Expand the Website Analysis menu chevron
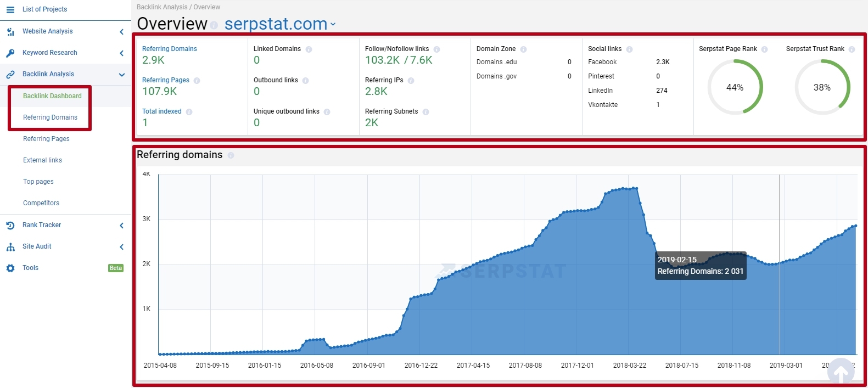 point(121,32)
